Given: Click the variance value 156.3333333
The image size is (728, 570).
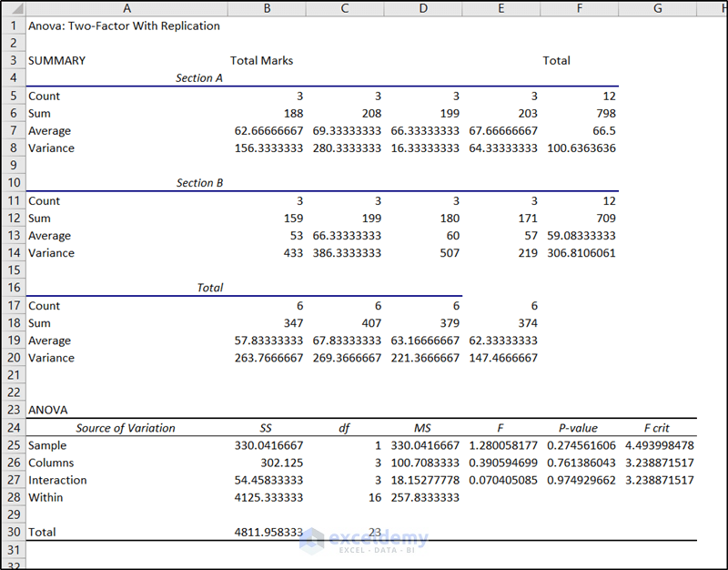Looking at the screenshot, I should point(268,148).
